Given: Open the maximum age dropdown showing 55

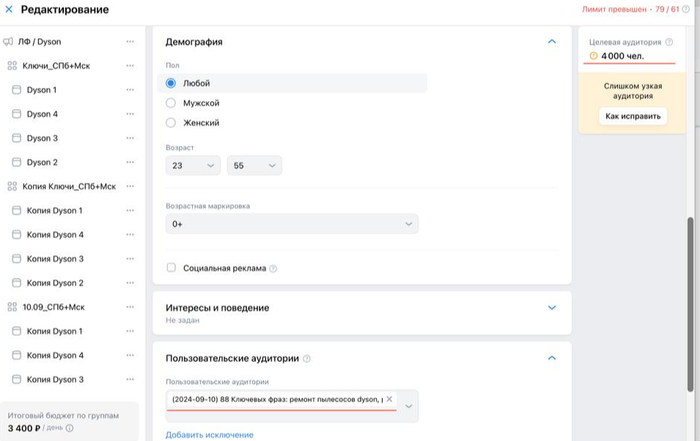Looking at the screenshot, I should pyautogui.click(x=254, y=166).
